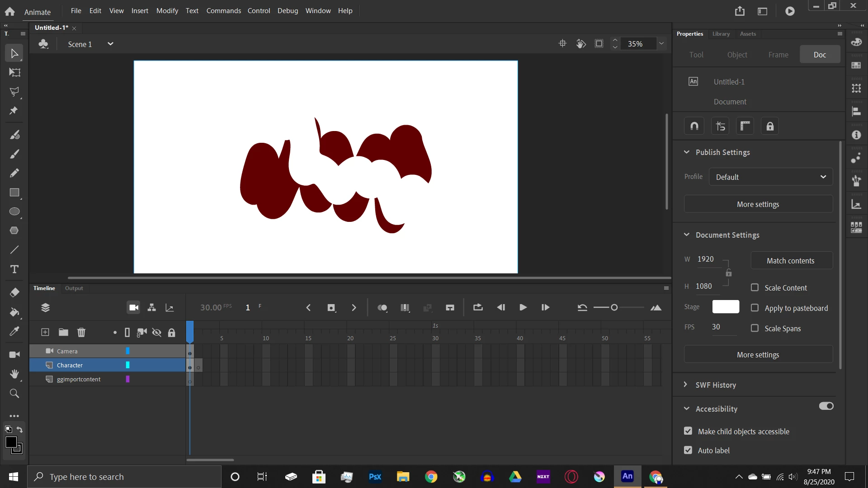868x488 pixels.
Task: Click the Match contents button
Action: (790, 261)
